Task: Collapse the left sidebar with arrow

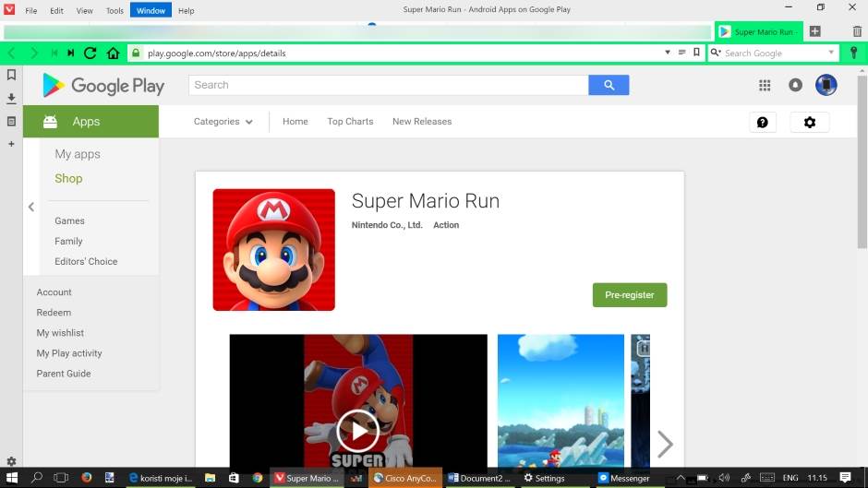Action: click(30, 208)
